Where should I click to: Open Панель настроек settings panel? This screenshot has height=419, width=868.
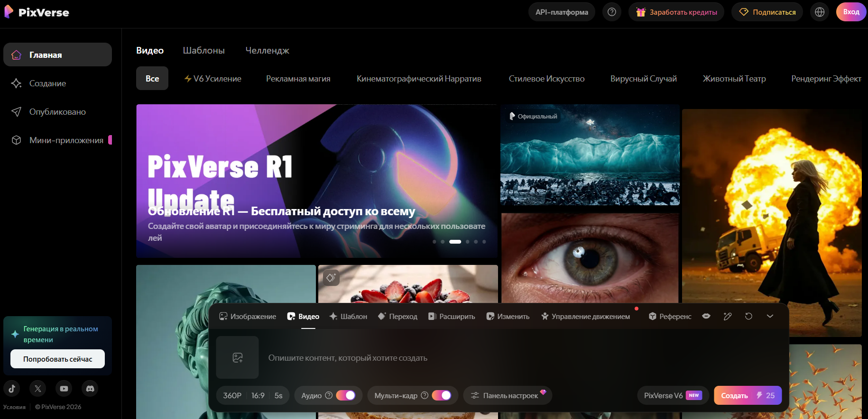tap(508, 395)
